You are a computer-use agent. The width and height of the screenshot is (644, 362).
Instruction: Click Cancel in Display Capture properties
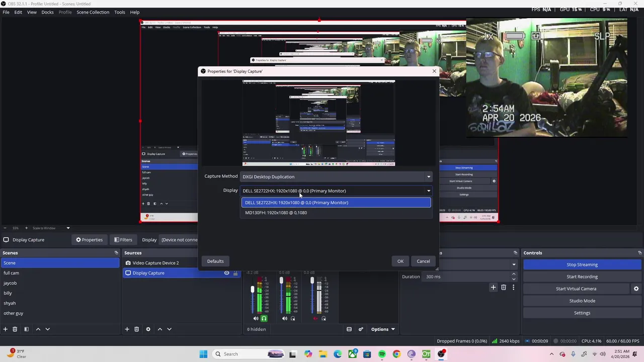coord(423,261)
